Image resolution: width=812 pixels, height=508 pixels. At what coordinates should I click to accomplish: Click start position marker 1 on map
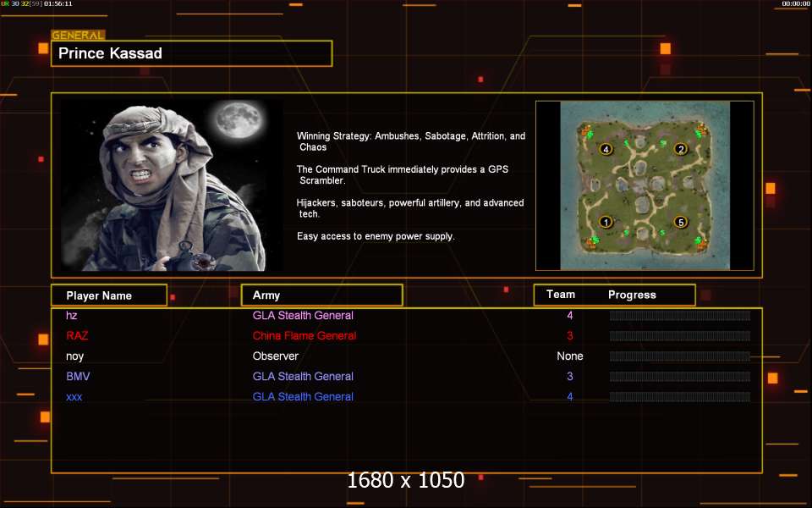pyautogui.click(x=606, y=222)
